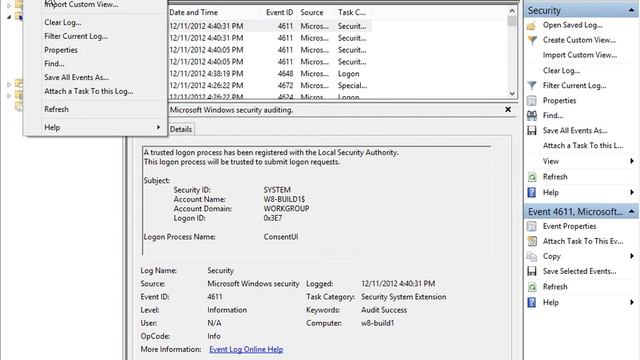Click the Copy icon in the Event 4611 actions
Viewport: 640px width, 360px height.
[x=532, y=256]
